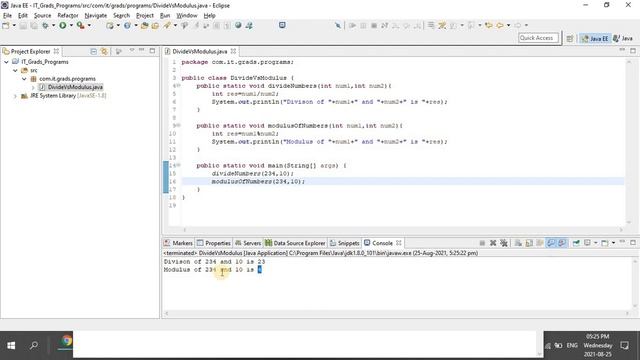Collapse the IT_Grads_Programs project node
Image resolution: width=640 pixels, height=360 pixels.
click(x=7, y=62)
